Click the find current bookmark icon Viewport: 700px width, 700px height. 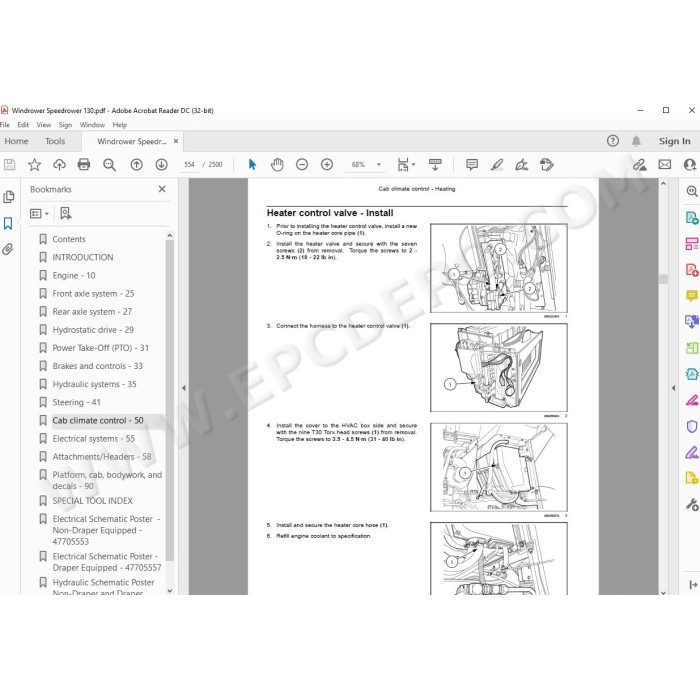(66, 213)
